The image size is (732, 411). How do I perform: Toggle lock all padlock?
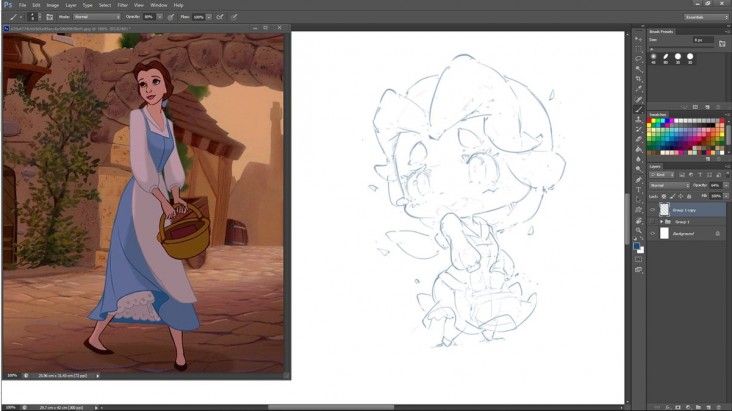tap(689, 196)
